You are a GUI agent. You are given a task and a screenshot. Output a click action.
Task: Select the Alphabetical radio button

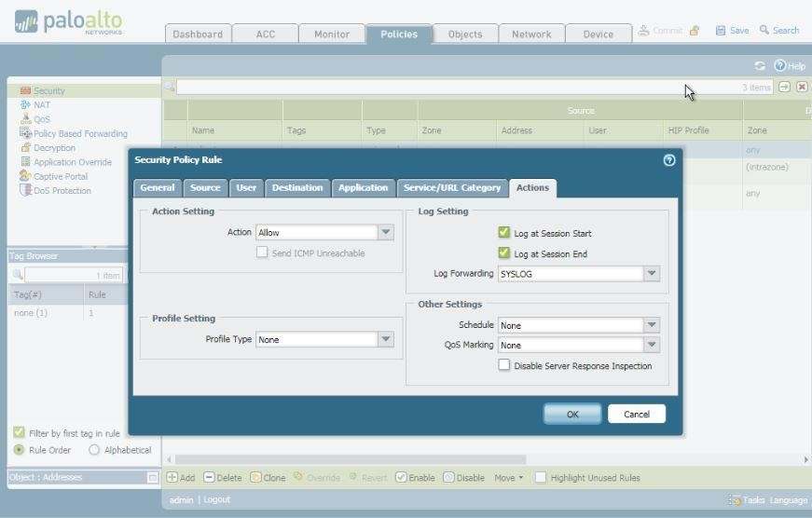pos(94,450)
